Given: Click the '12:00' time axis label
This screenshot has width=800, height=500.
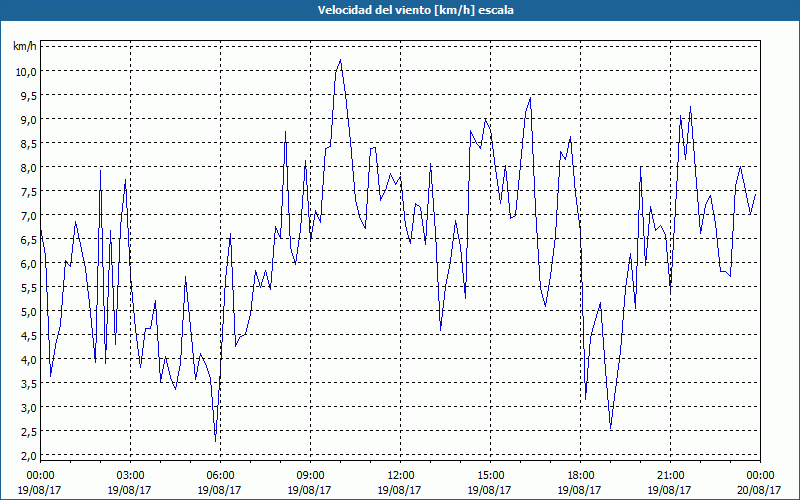Looking at the screenshot, I should click(x=401, y=476).
